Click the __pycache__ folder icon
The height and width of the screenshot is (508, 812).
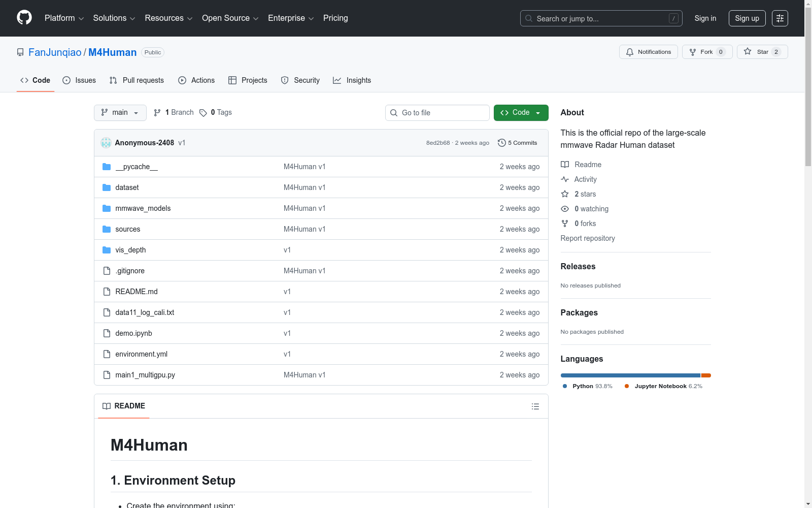click(107, 167)
